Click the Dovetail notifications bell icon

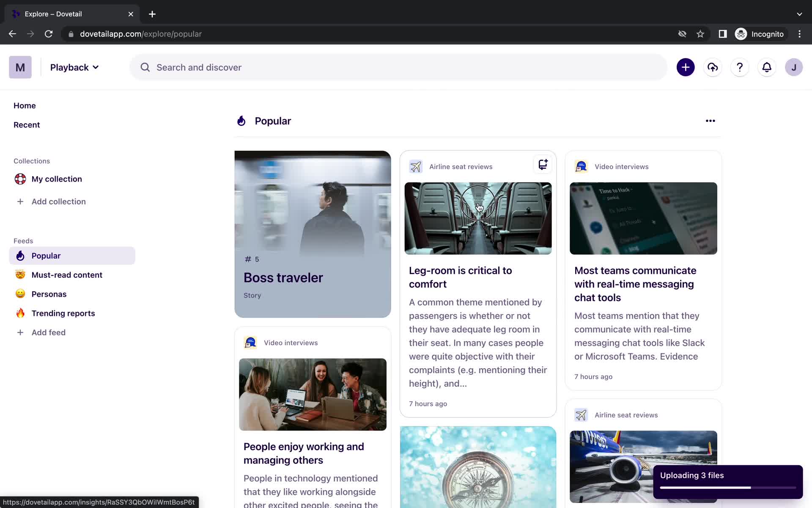coord(767,67)
